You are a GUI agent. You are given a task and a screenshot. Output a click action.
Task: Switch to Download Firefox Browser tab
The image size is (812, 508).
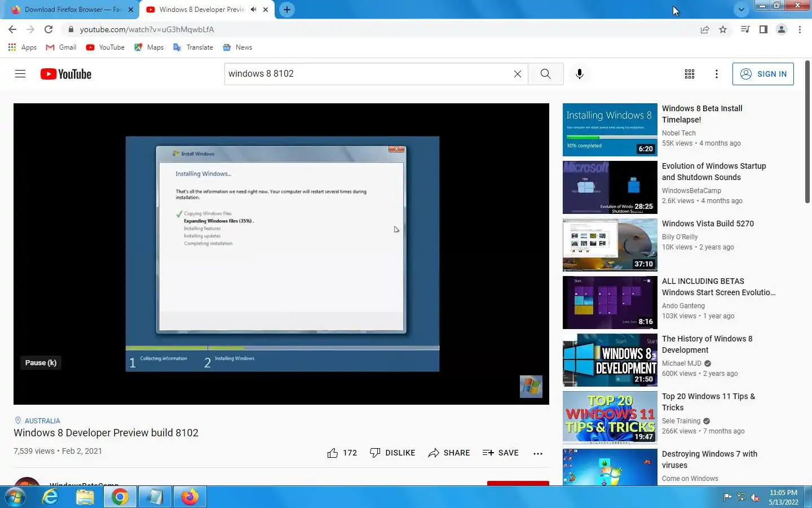coord(70,10)
